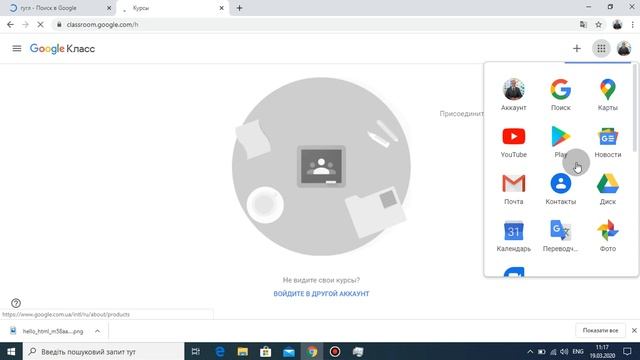Open a new browser tab
640x360 pixels.
click(x=239, y=8)
